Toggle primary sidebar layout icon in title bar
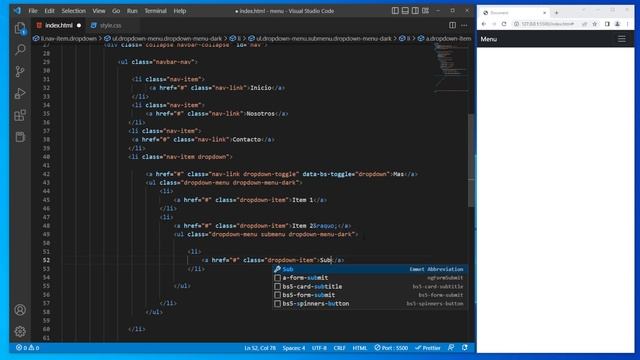Viewport: 640px width, 360px height. 395,11
